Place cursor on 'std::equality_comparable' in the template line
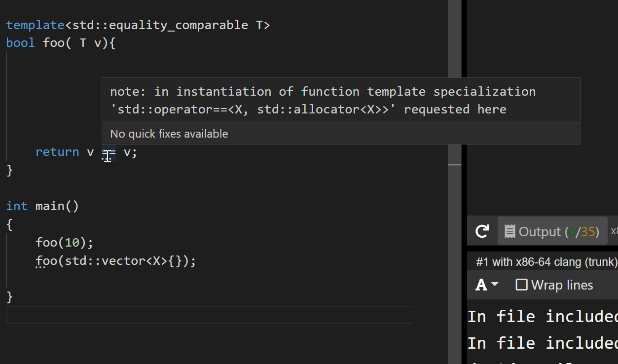 click(160, 25)
